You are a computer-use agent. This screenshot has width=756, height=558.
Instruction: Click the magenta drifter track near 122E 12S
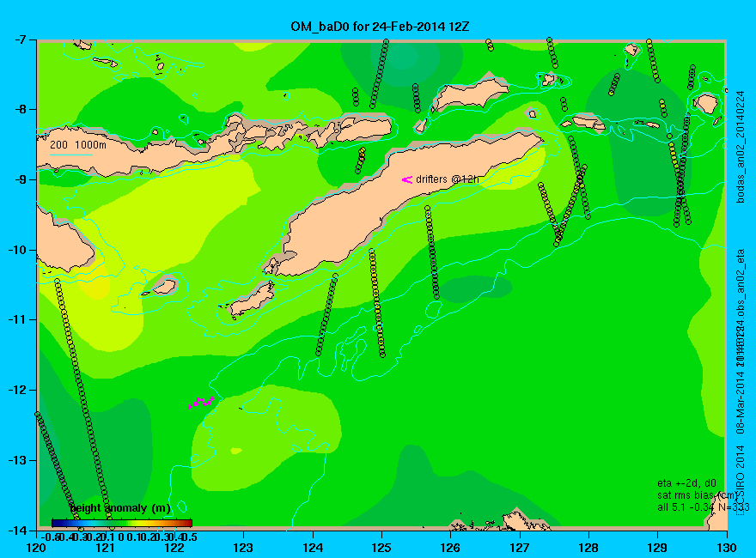(201, 403)
